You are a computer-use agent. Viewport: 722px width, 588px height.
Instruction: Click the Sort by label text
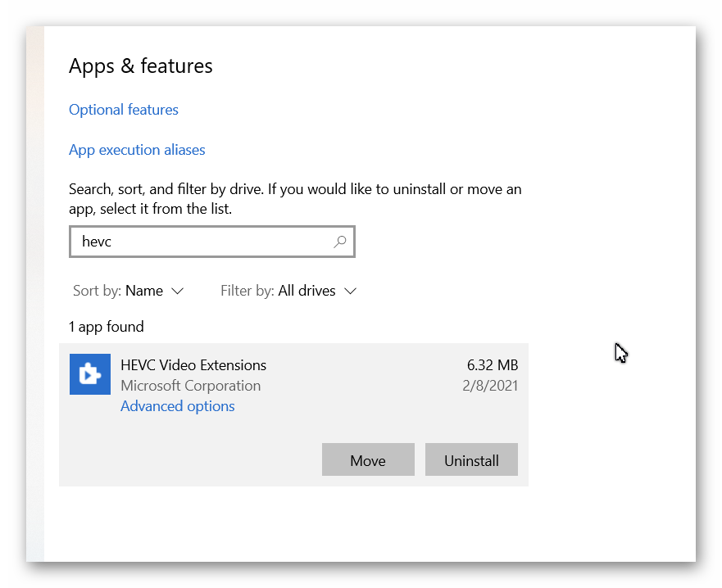click(x=97, y=291)
